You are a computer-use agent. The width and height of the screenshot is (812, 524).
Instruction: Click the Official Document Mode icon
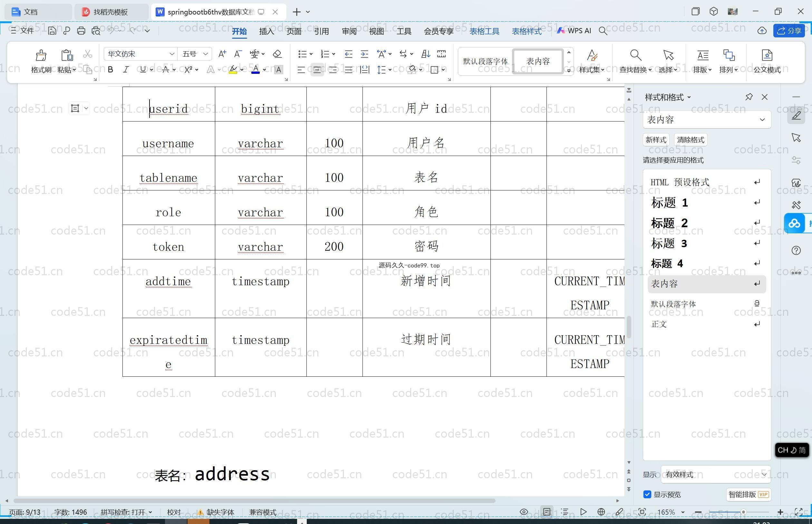click(x=767, y=55)
